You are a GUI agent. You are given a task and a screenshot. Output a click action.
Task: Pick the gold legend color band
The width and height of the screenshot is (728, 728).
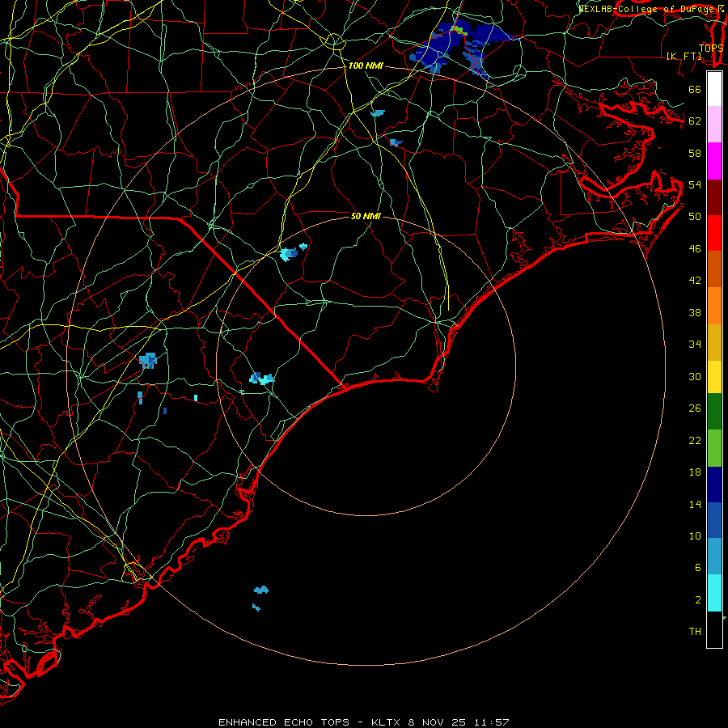coord(714,342)
